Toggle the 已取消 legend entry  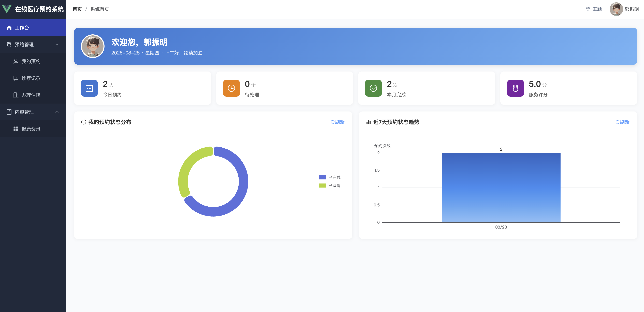pyautogui.click(x=329, y=186)
